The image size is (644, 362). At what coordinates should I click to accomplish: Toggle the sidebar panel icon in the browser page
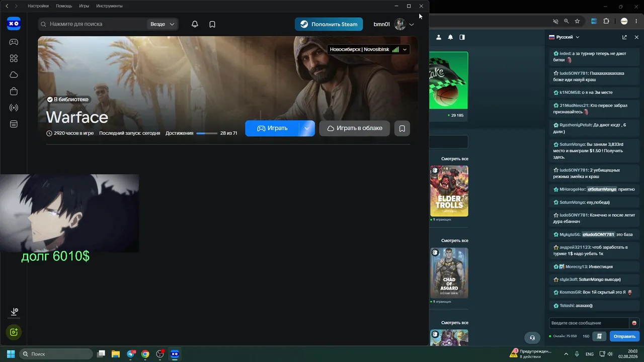pyautogui.click(x=462, y=37)
